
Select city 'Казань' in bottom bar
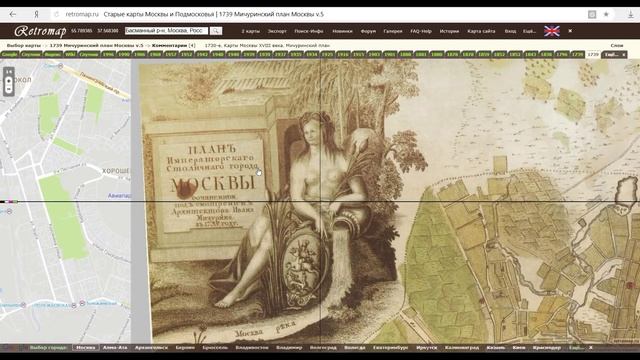(x=496, y=348)
